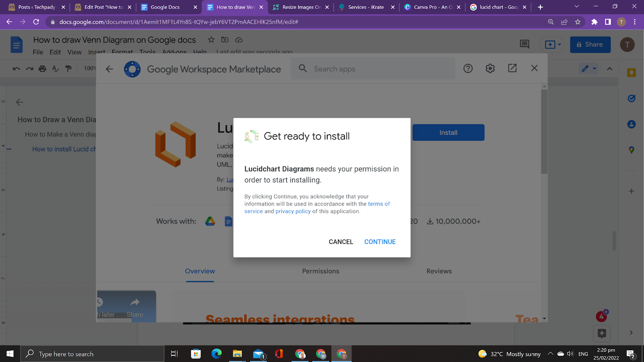The image size is (644, 362).
Task: Open the editing mode pencil dropdown
Action: [589, 68]
